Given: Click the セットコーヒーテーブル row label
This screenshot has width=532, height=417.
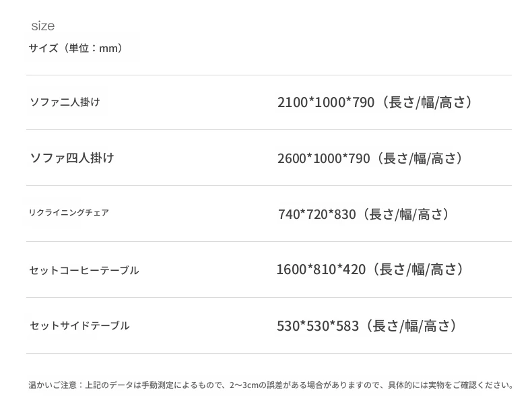Looking at the screenshot, I should [84, 270].
